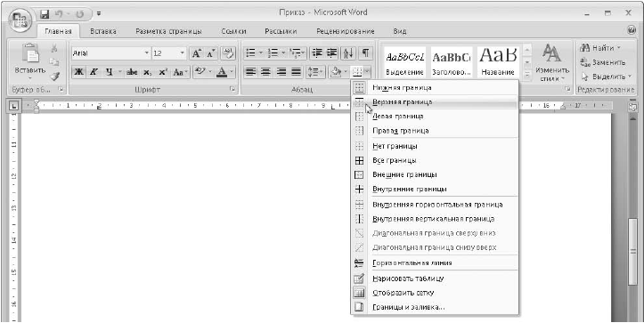Toggle bold (Ж) formatting
644x323 pixels.
tap(79, 72)
